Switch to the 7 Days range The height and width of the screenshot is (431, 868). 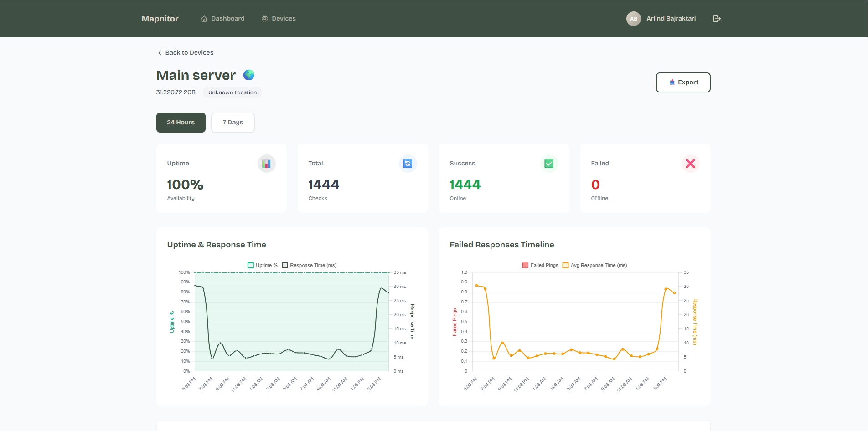pos(232,123)
